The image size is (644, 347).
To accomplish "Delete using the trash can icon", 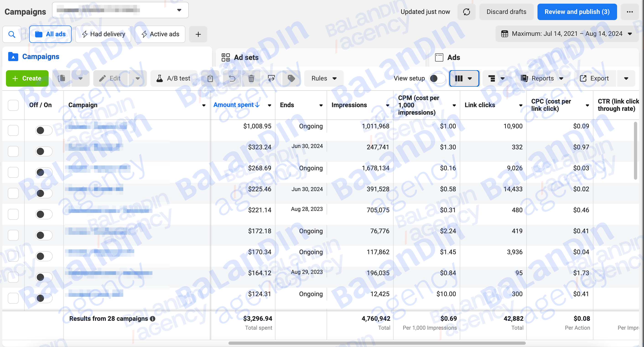I will (x=251, y=78).
